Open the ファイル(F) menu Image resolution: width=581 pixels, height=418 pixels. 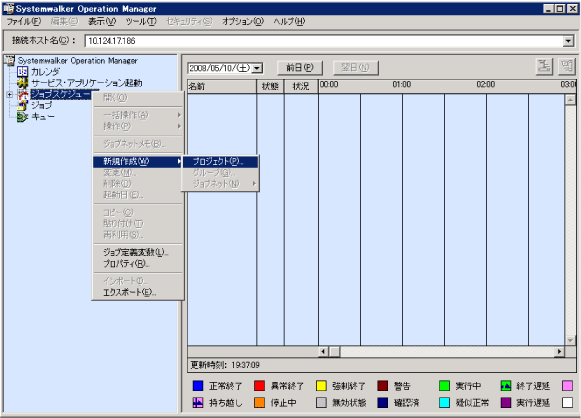click(x=24, y=21)
